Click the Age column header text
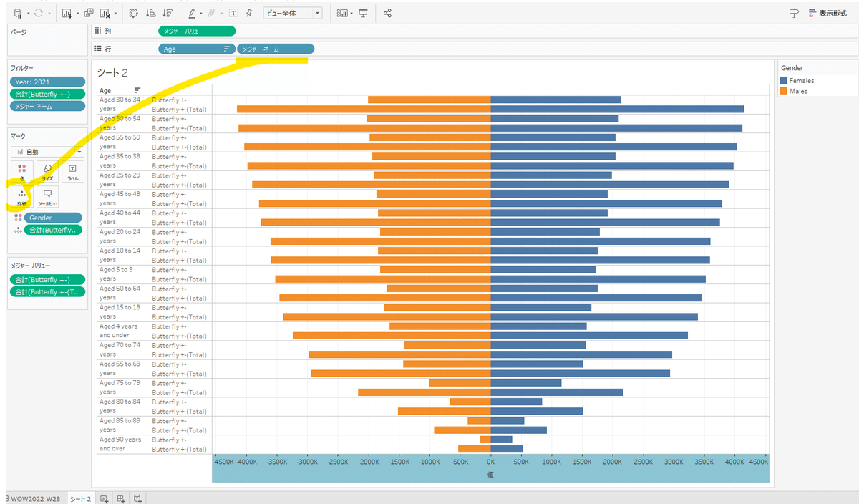 click(105, 90)
